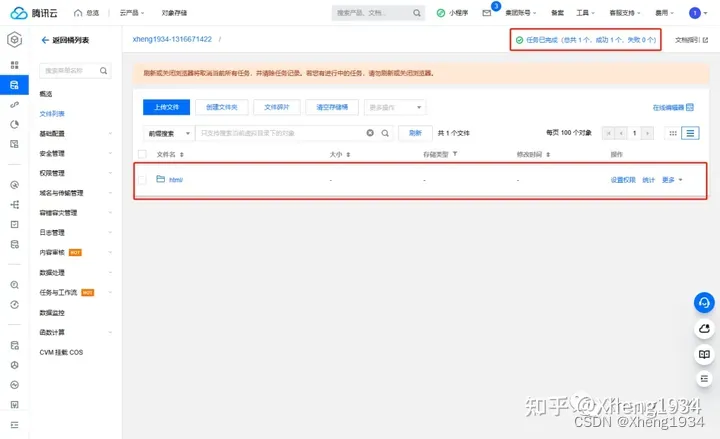
Task: Collapse sidebar using bottom list icon
Action: point(15,425)
